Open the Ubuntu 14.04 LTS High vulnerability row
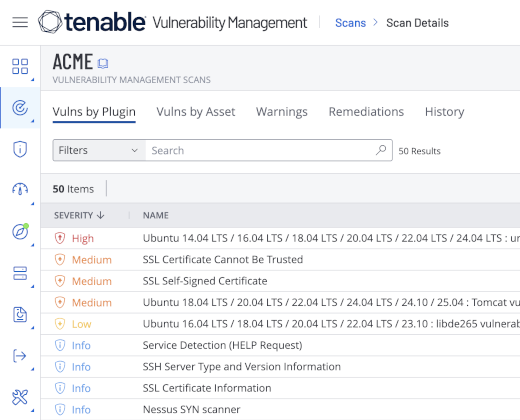 (280, 238)
